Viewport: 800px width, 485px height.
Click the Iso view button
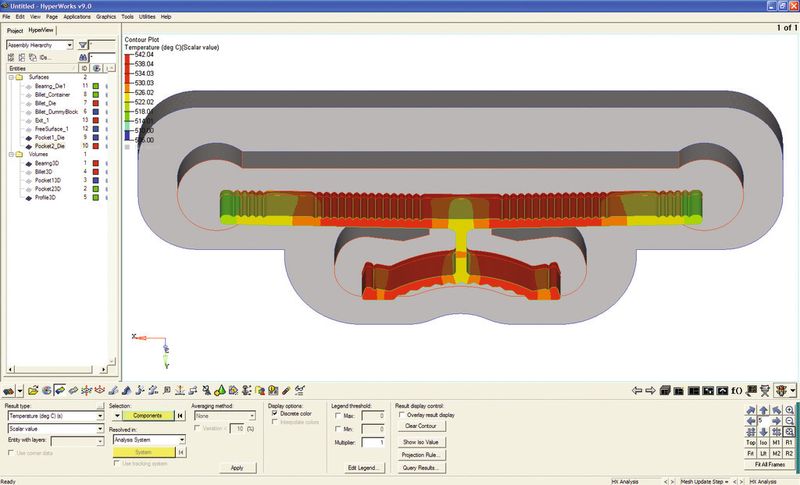(x=763, y=440)
